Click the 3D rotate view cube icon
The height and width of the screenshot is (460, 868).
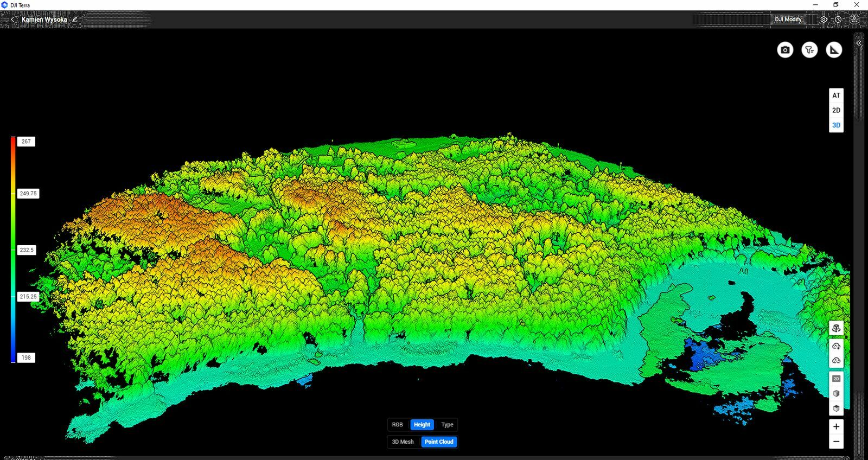pyautogui.click(x=836, y=328)
